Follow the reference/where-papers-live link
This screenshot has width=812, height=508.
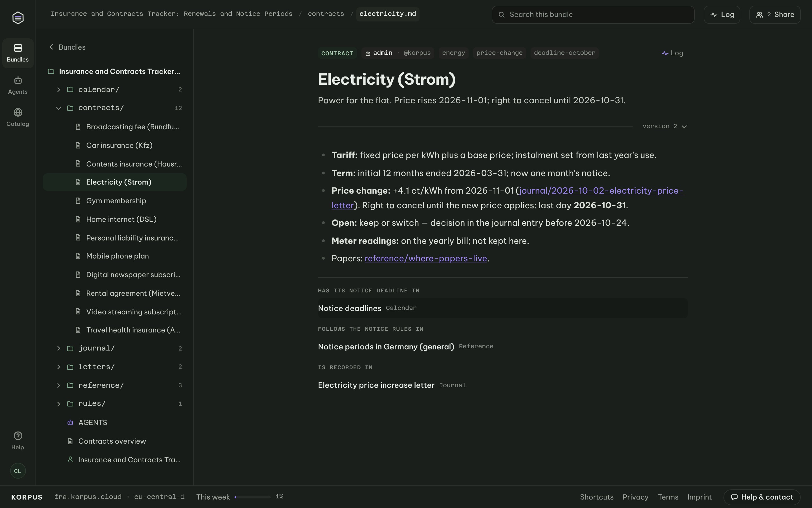click(425, 258)
